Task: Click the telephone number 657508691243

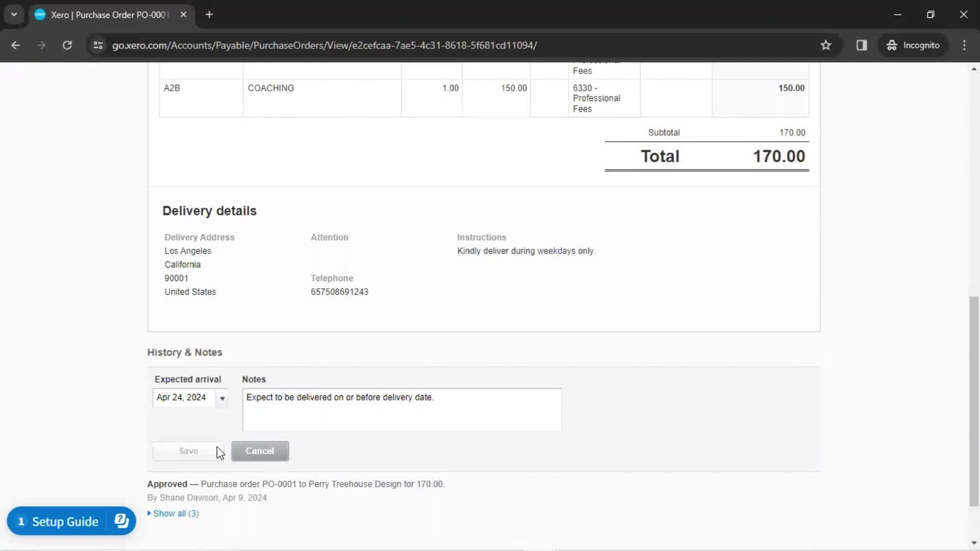Action: pyautogui.click(x=339, y=292)
